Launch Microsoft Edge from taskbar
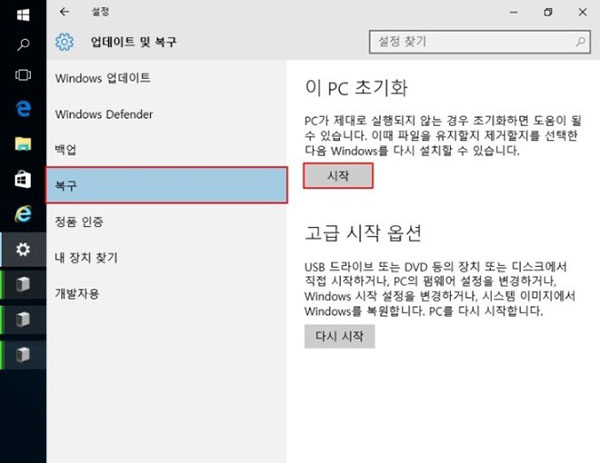 (23, 109)
